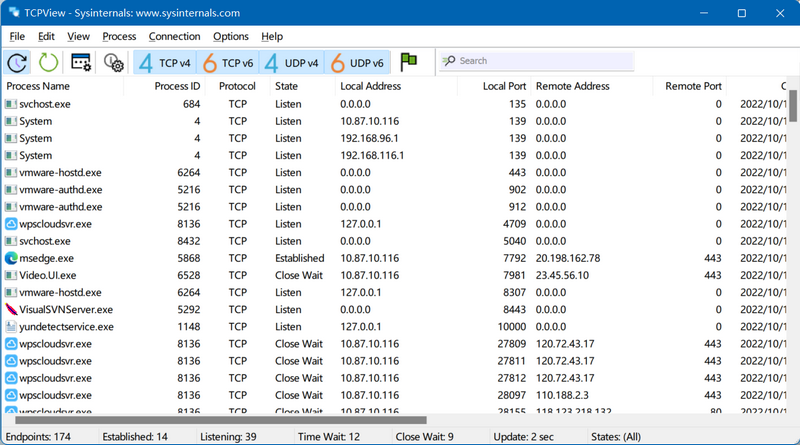Image resolution: width=800 pixels, height=445 pixels.
Task: Select the msedge.exe process name
Action: (46, 258)
